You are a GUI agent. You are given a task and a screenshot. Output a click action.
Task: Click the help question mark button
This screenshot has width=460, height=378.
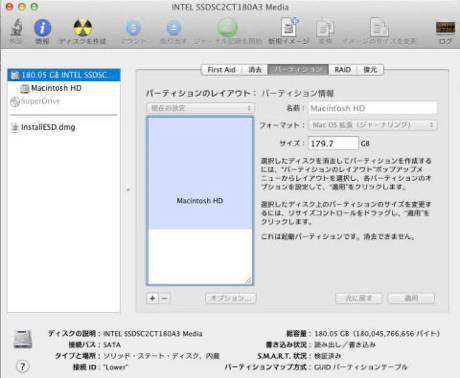22,367
